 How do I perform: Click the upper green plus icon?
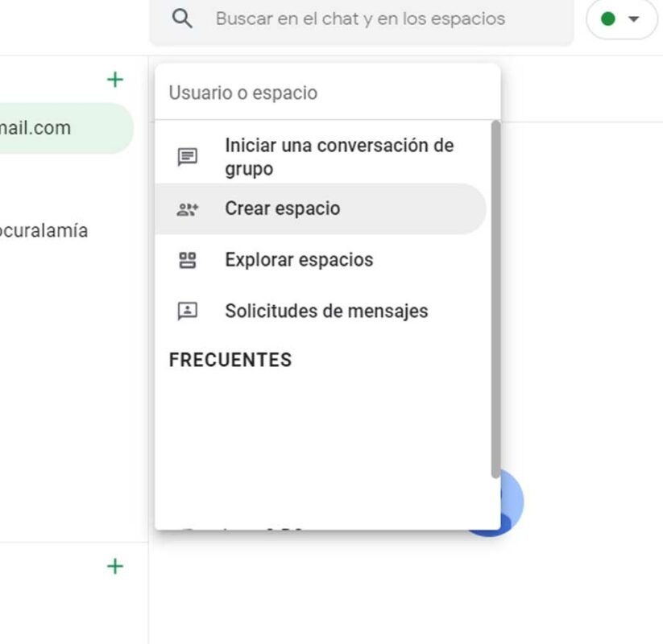point(115,80)
